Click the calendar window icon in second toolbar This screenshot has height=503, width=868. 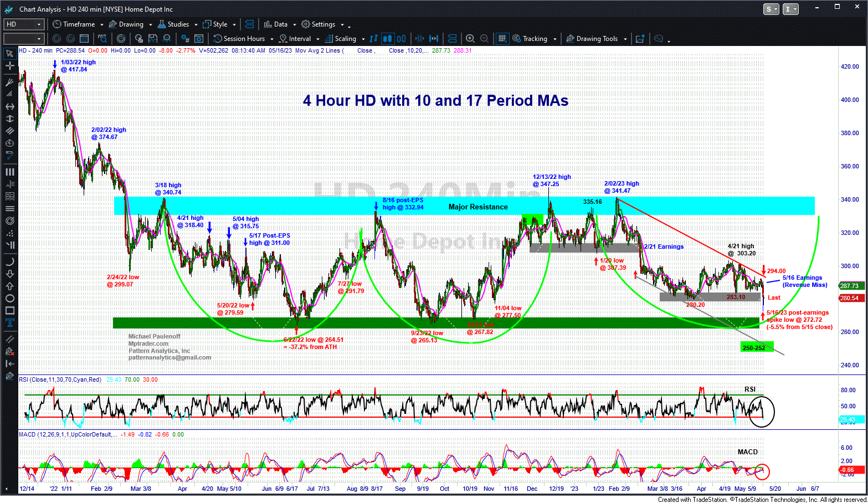[x=84, y=39]
